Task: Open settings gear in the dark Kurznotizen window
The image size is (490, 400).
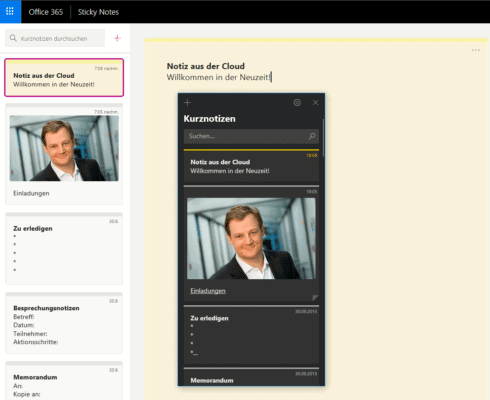Action: click(x=297, y=103)
